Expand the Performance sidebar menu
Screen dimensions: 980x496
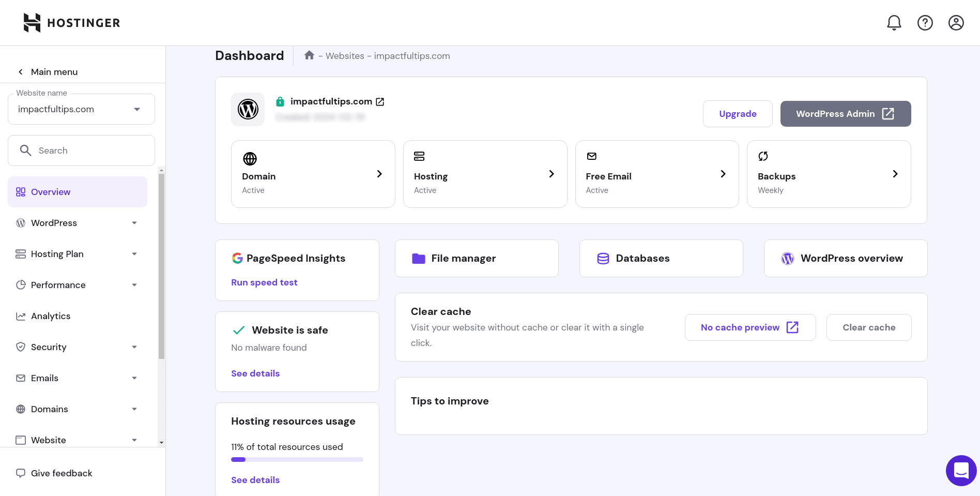coord(134,285)
